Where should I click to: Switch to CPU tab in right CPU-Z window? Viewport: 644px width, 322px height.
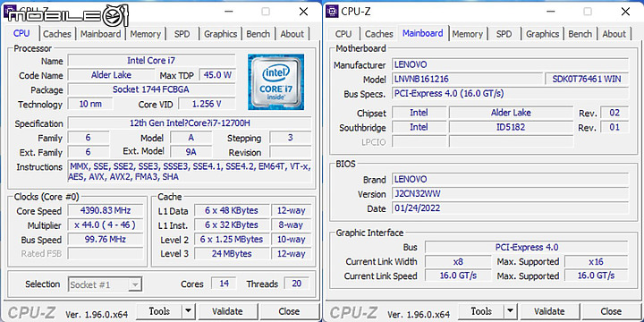[343, 34]
